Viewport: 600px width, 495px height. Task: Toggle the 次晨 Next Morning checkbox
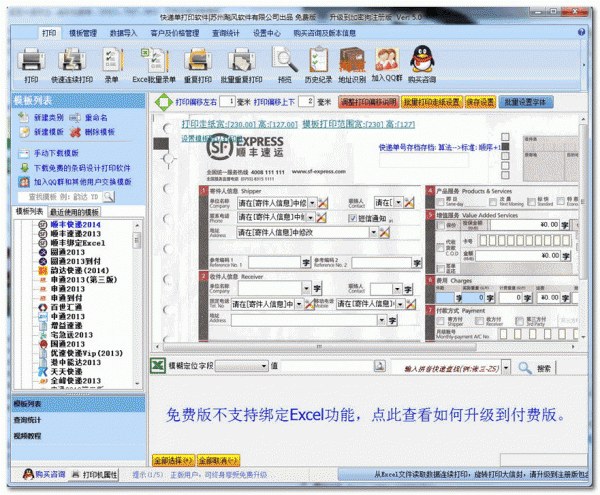point(493,202)
